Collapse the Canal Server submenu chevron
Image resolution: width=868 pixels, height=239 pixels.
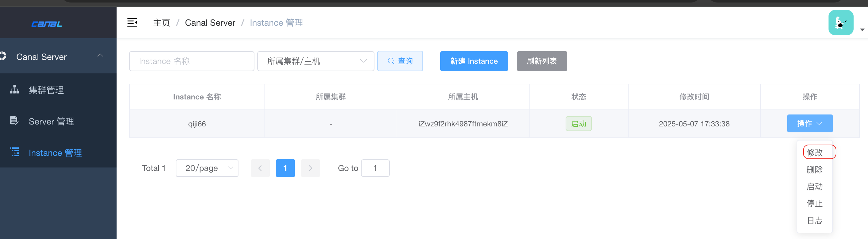[100, 55]
